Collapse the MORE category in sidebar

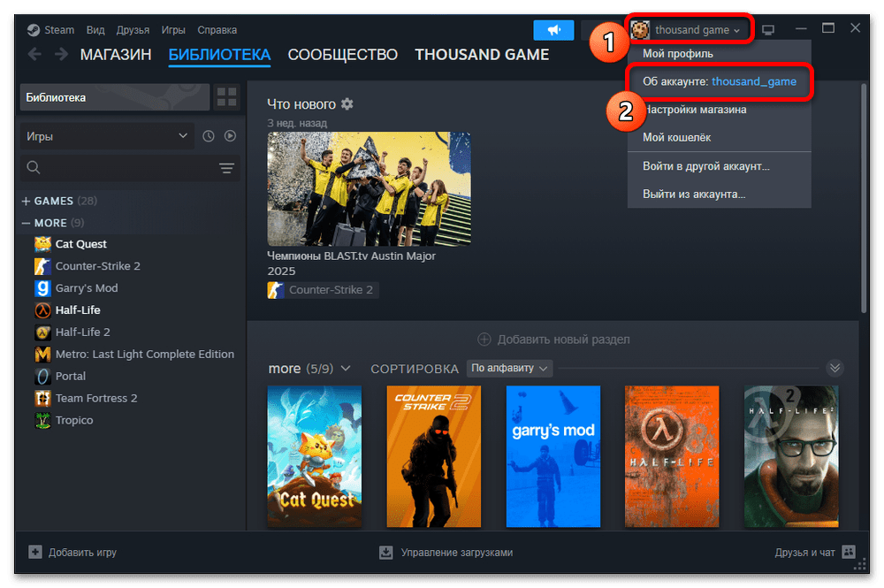click(x=26, y=223)
